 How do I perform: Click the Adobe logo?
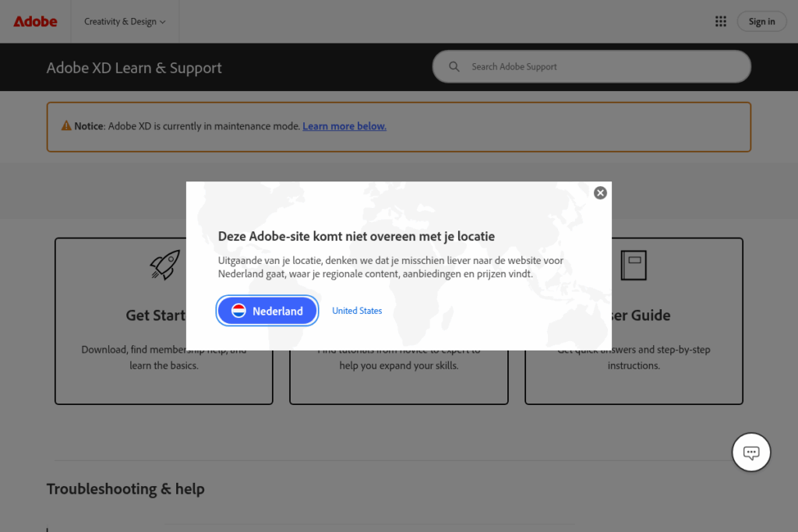pos(35,21)
